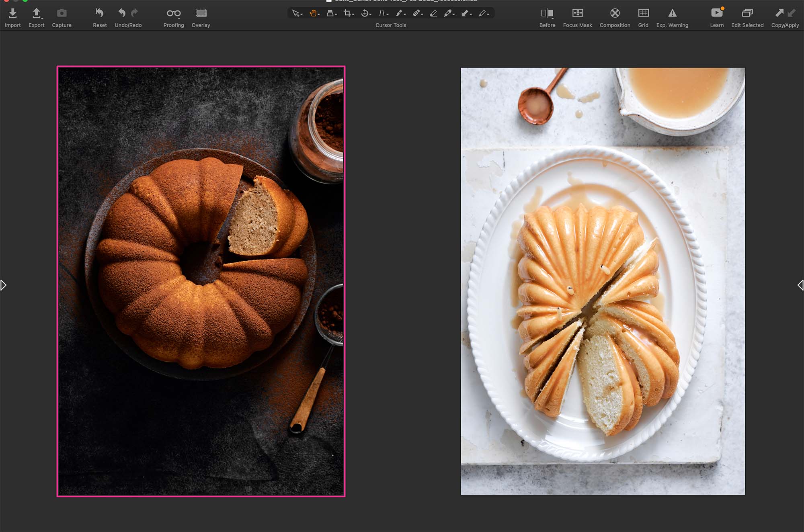804x532 pixels.
Task: Show the Grid overlay
Action: click(x=643, y=13)
